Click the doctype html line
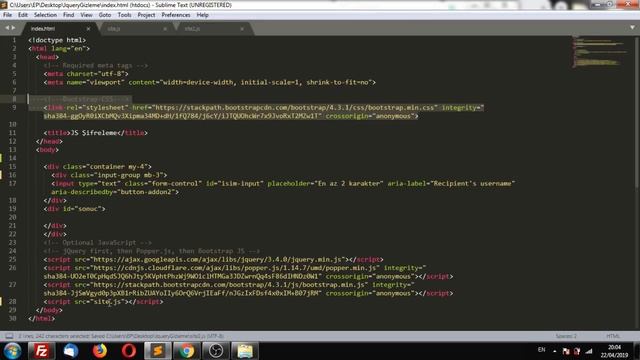 click(x=57, y=40)
